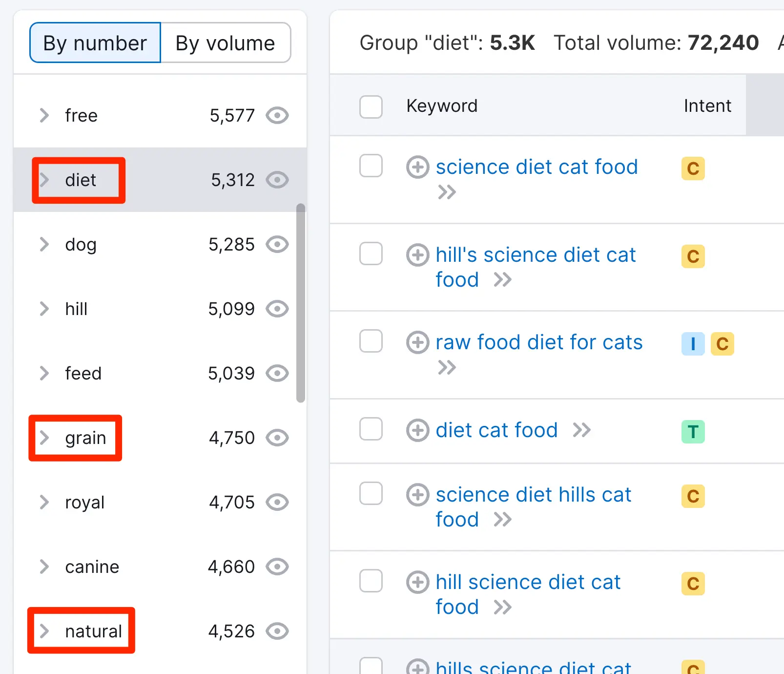Tick the checkbox for hill's science diet cat food
The width and height of the screenshot is (784, 674).
pyautogui.click(x=371, y=254)
